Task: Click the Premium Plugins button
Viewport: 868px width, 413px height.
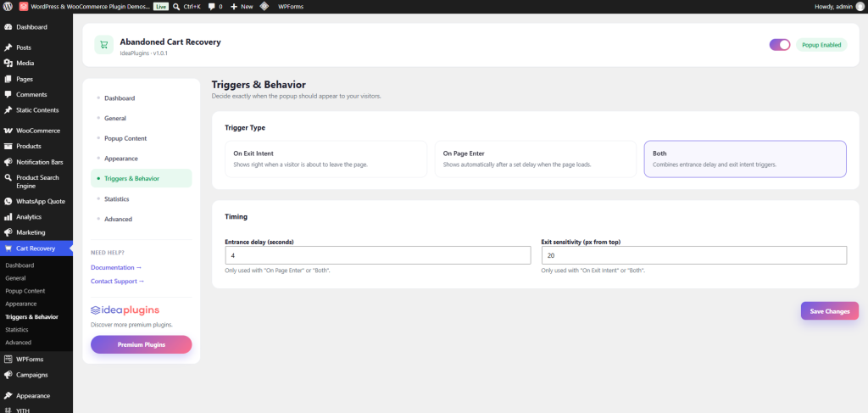Action: pos(142,344)
